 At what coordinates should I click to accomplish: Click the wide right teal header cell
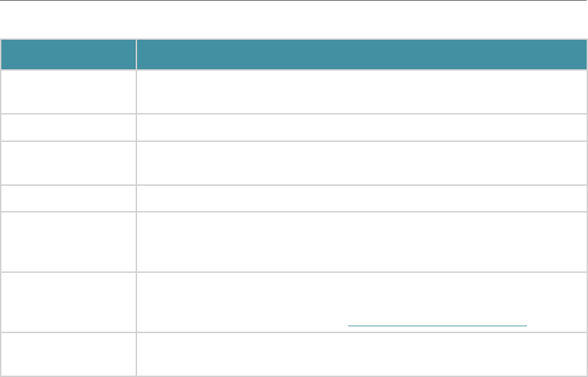click(x=361, y=54)
